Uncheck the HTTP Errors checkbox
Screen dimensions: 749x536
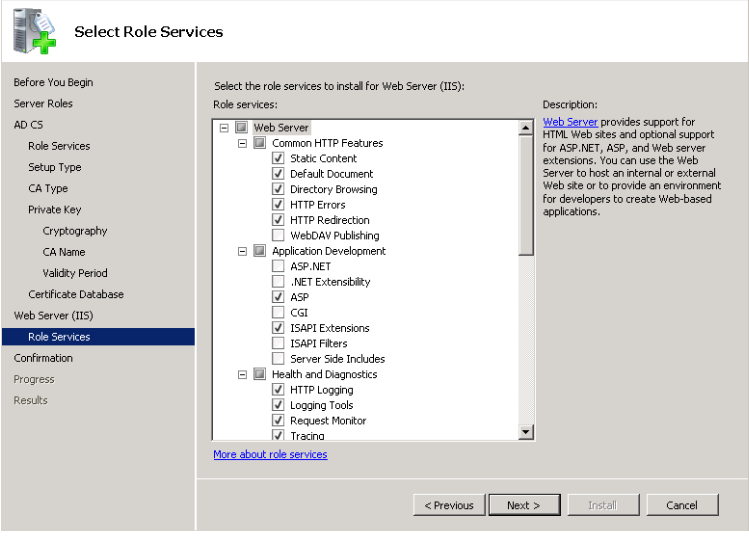pos(278,204)
